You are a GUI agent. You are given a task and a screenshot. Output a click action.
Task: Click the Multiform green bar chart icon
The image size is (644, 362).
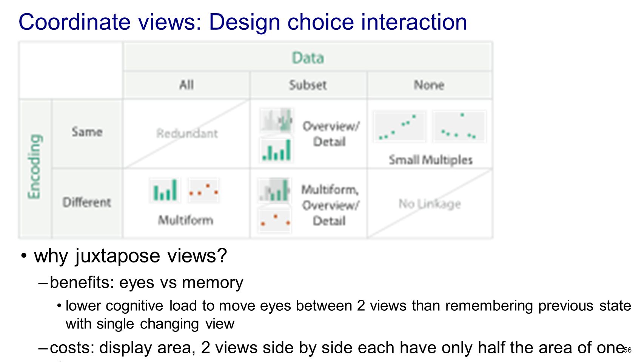(x=165, y=190)
